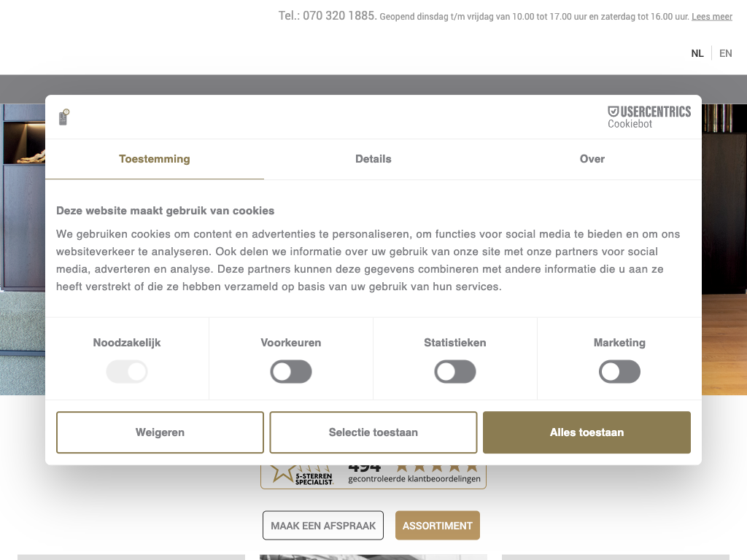This screenshot has height=560, width=747.
Task: Turn on the Marketing cookies switch
Action: 619,372
